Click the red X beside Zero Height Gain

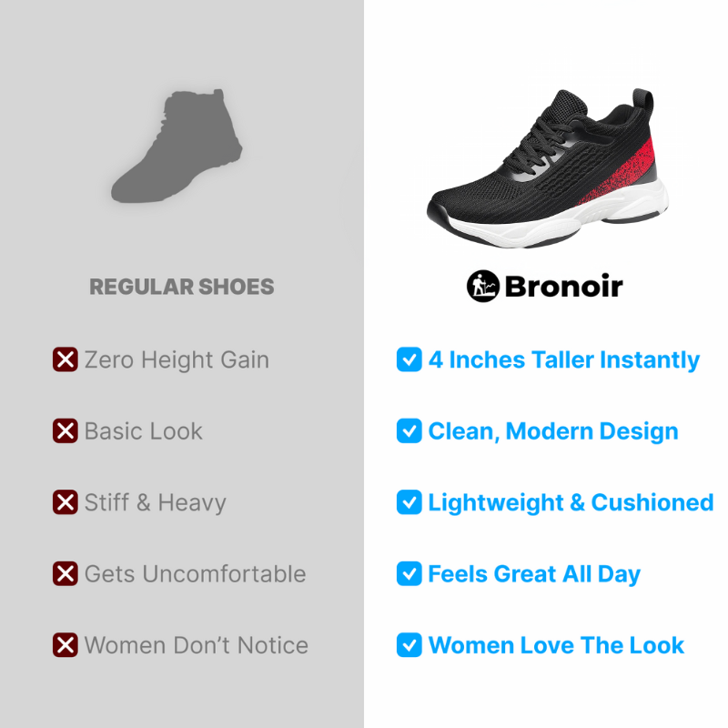tap(65, 359)
